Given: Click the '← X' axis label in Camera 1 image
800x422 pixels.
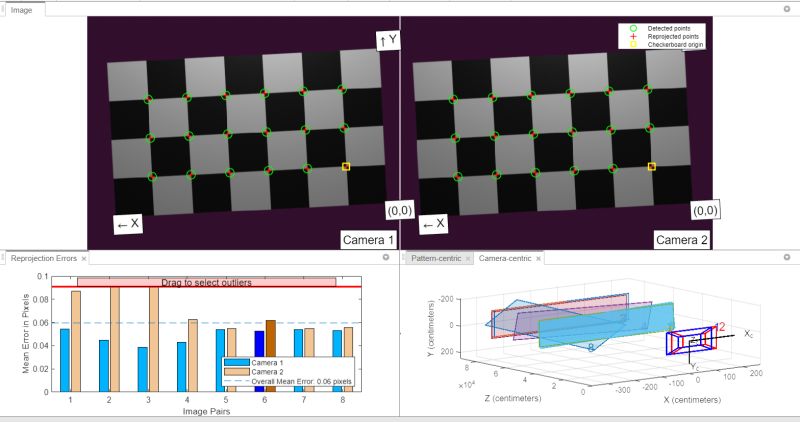Looking at the screenshot, I should point(128,224).
